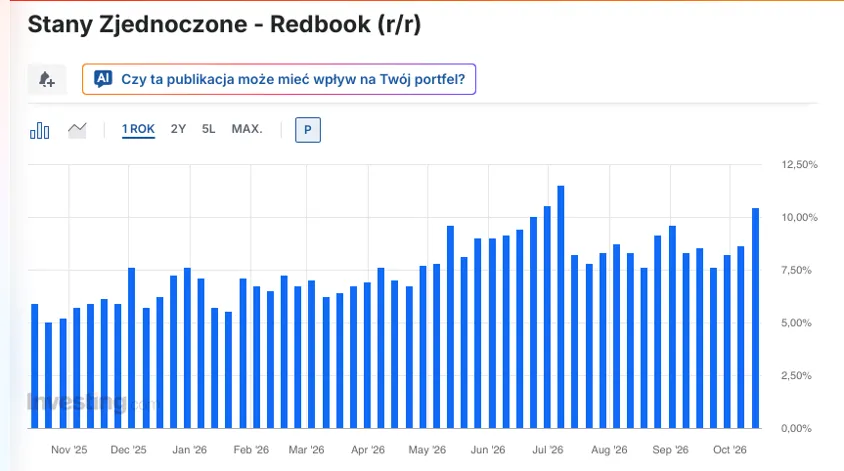
Task: Open 'Czy ta publikacja może mieć wpływ' prompt
Action: (x=279, y=79)
